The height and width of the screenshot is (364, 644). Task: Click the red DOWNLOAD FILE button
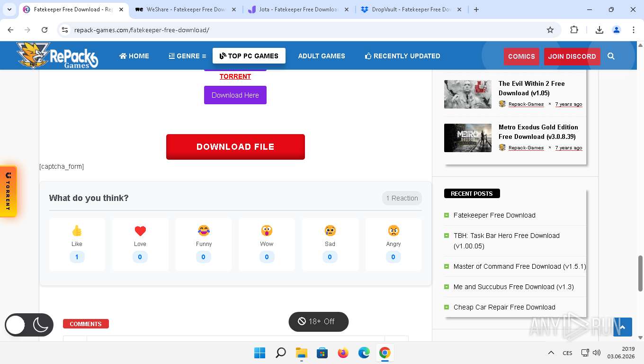click(x=235, y=147)
